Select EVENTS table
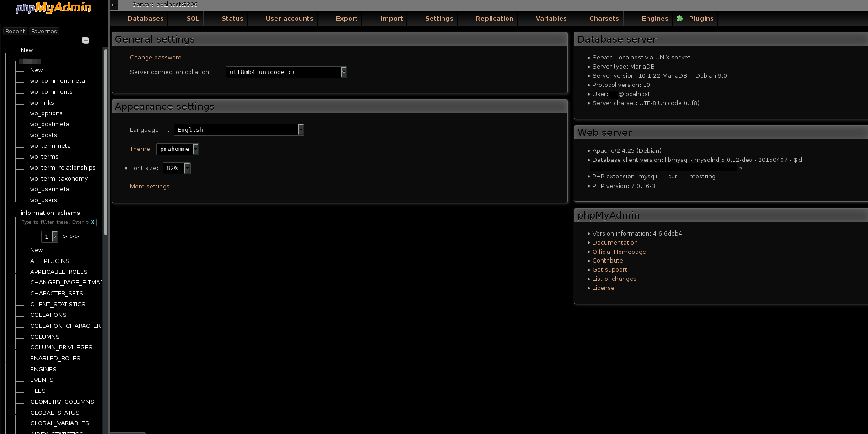The width and height of the screenshot is (868, 434). pyautogui.click(x=42, y=380)
